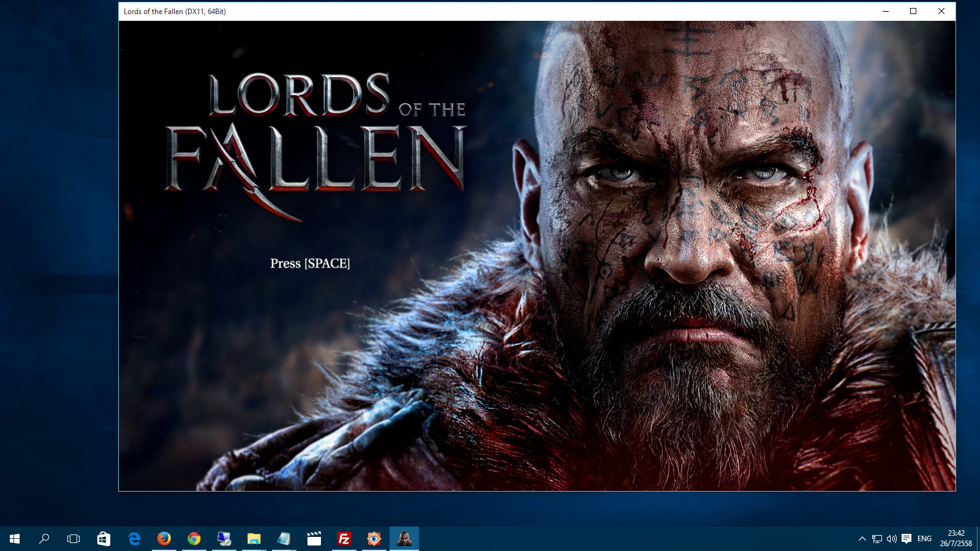Viewport: 980px width, 551px height.
Task: Close the Lords of the Fallen window
Action: [941, 11]
